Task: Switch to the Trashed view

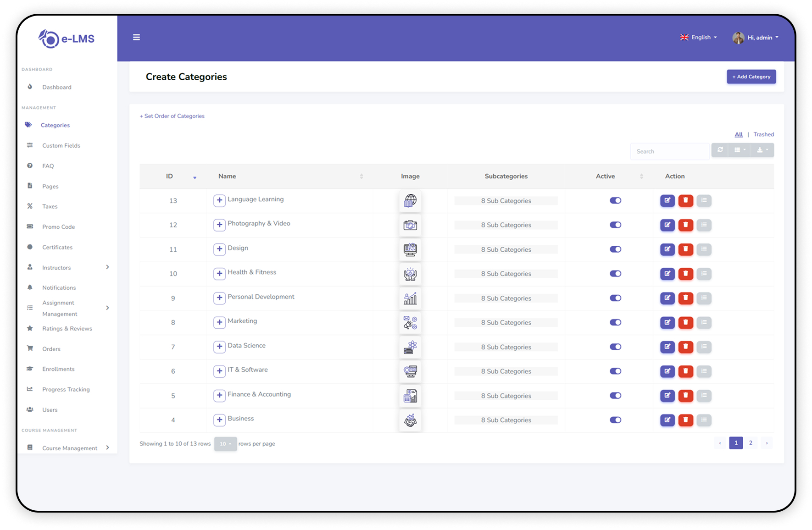Action: tap(763, 134)
